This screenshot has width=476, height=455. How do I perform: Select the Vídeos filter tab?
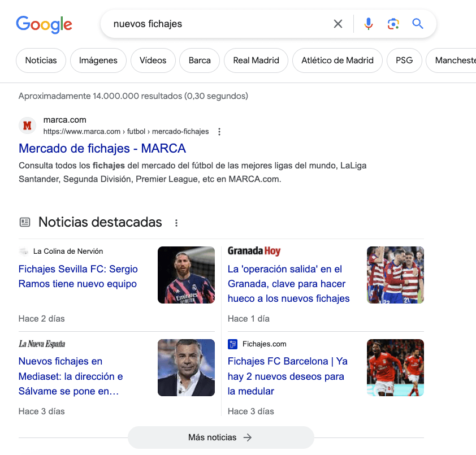pos(153,60)
